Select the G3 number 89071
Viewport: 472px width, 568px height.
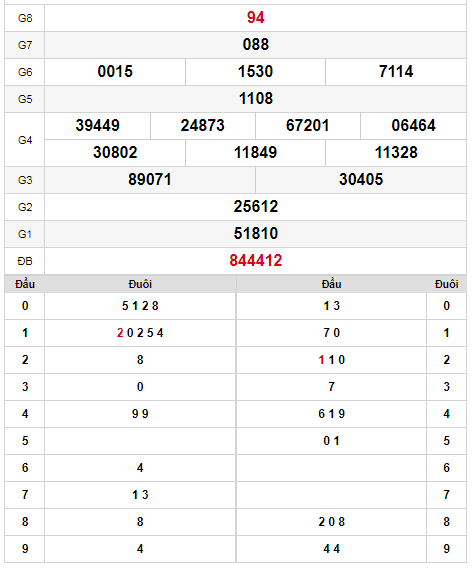point(150,180)
